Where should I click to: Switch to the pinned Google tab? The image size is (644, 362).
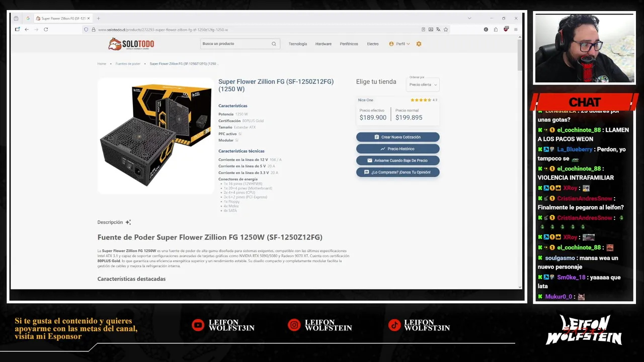(28, 18)
